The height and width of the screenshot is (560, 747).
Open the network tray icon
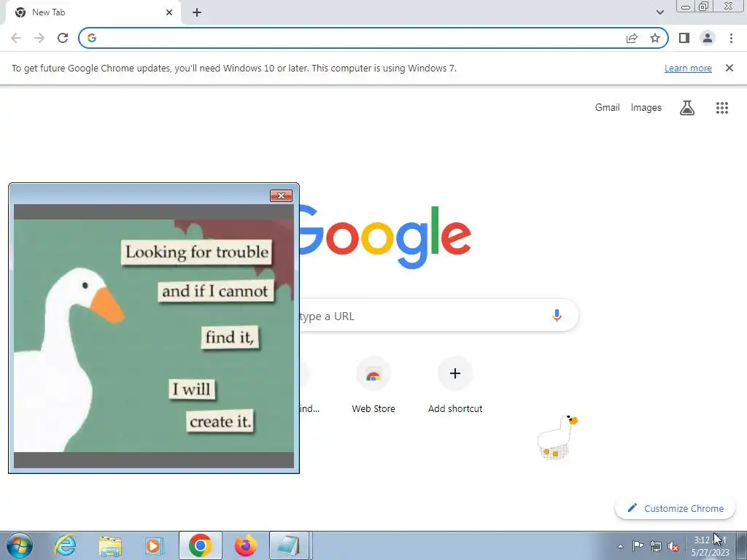pyautogui.click(x=656, y=546)
